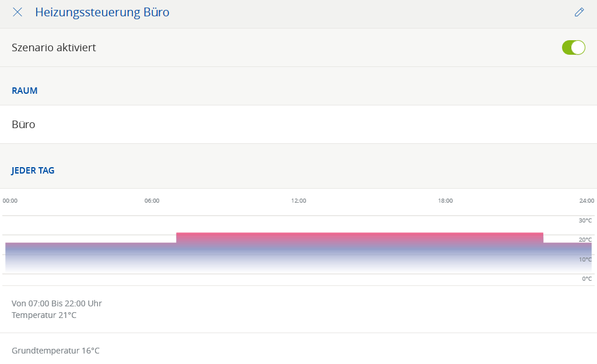Viewport: 597px width, 364px height.
Task: Click the 00:00 time axis label
Action: click(10, 200)
